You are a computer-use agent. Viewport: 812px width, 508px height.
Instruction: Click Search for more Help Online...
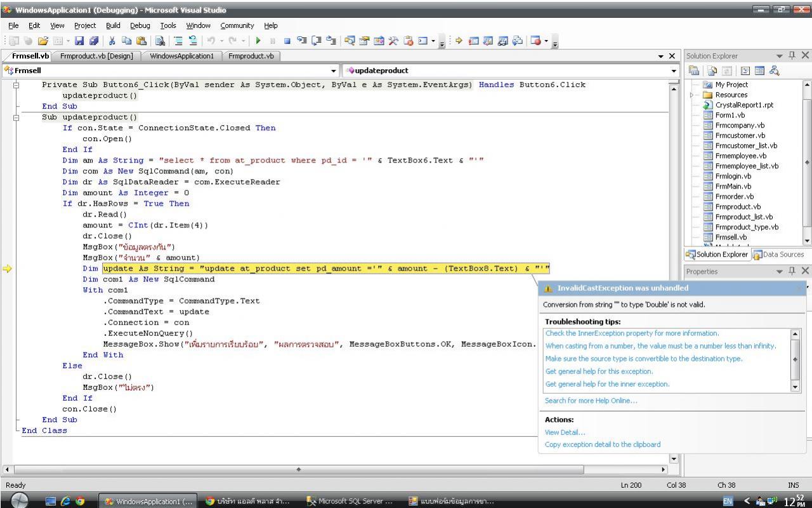click(x=591, y=401)
